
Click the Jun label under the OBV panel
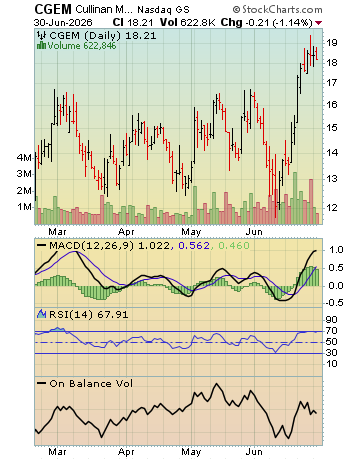click(x=254, y=452)
